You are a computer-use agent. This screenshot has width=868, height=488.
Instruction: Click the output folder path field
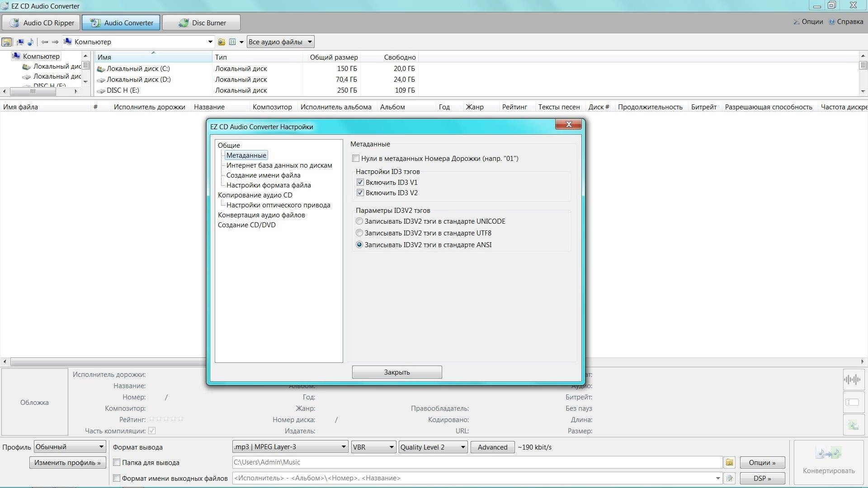(477, 462)
